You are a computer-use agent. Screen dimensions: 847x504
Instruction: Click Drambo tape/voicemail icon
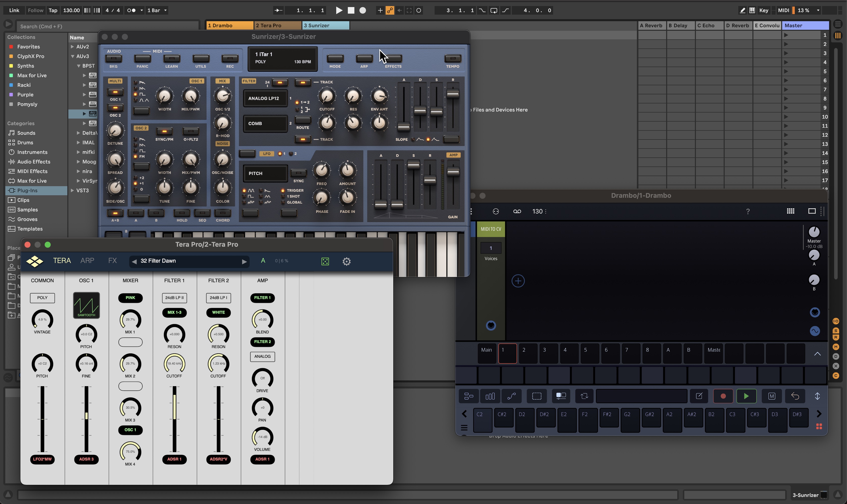[x=517, y=211]
